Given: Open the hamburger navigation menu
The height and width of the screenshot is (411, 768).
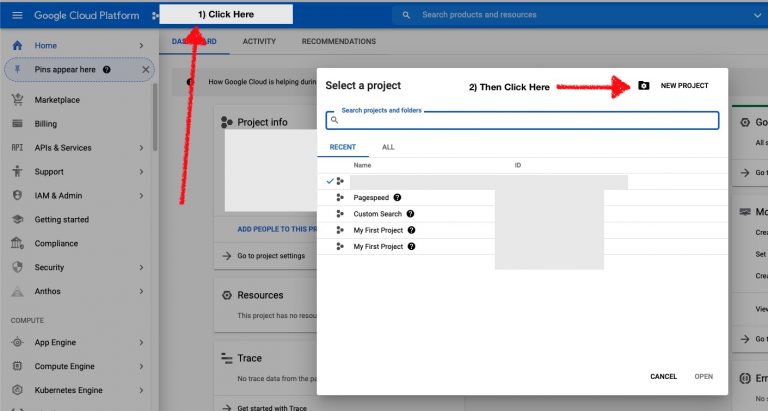Looking at the screenshot, I should (x=17, y=16).
